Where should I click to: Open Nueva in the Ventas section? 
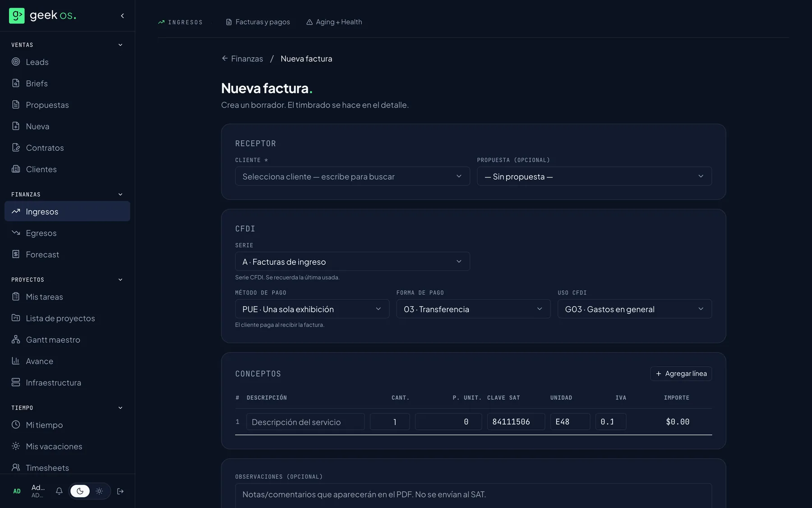[67, 126]
